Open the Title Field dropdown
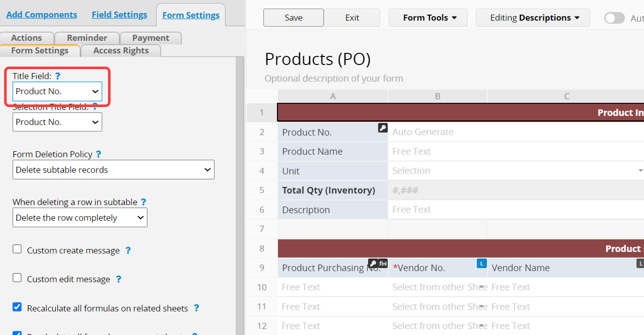644x335 pixels. click(x=57, y=91)
